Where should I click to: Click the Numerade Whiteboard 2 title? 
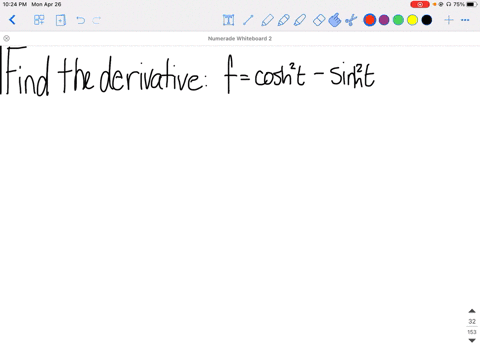click(240, 39)
